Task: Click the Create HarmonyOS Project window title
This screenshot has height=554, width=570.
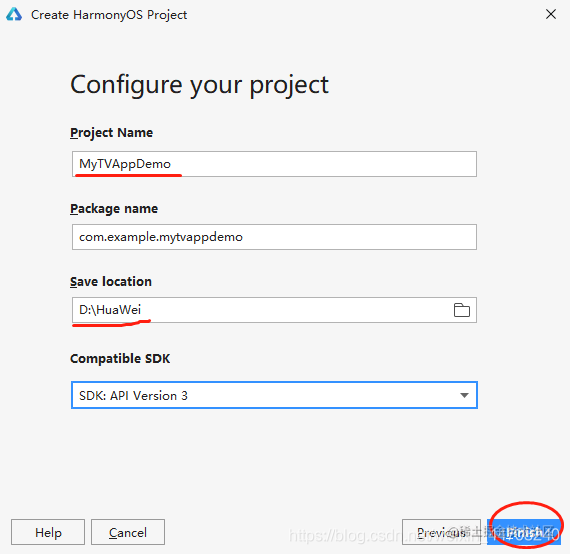Action: [x=109, y=15]
